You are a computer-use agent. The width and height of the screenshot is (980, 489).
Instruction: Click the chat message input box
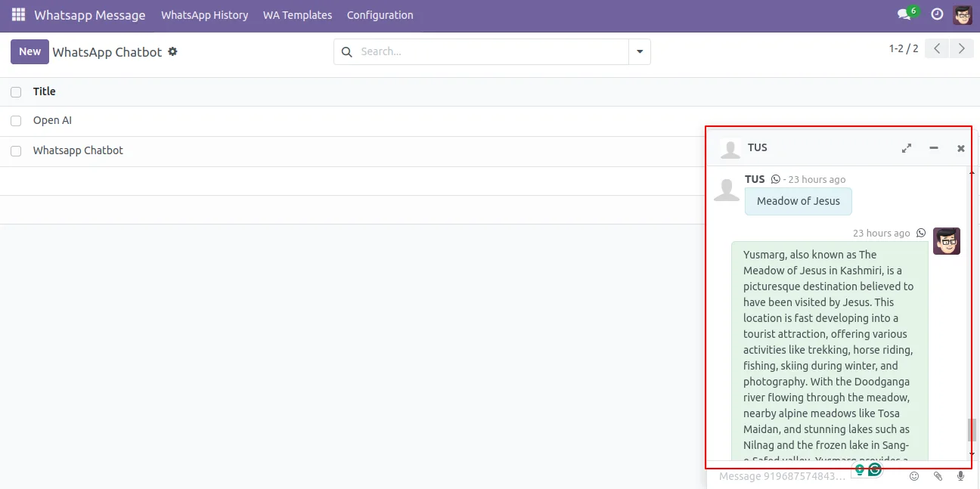[x=783, y=476]
